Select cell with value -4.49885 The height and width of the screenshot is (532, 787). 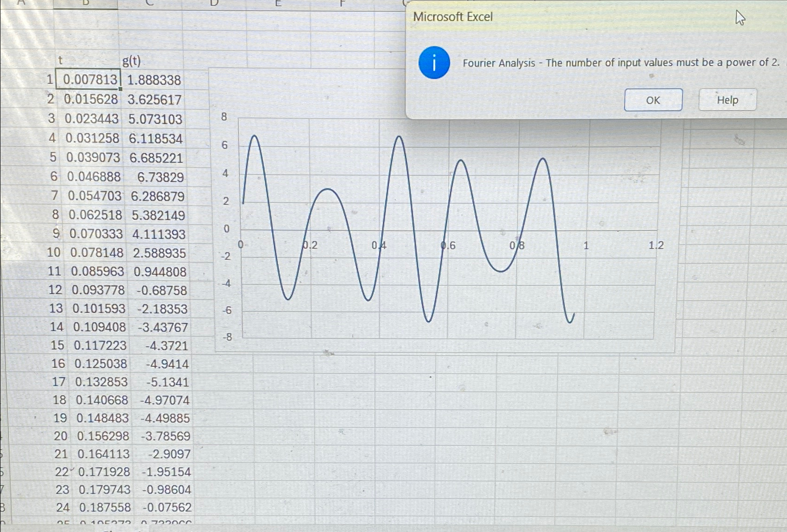pos(165,418)
